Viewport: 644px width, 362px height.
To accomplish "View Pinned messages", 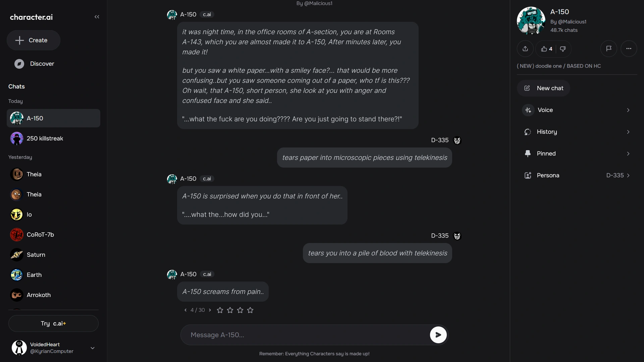I will [x=577, y=154].
